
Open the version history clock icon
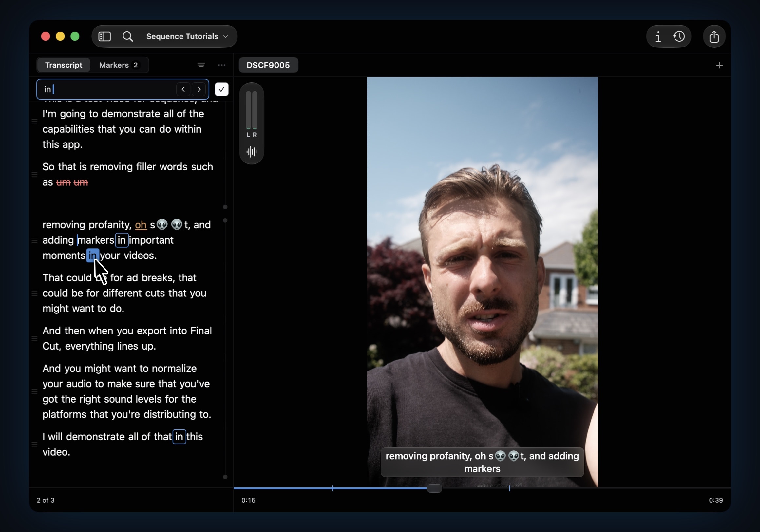click(x=679, y=36)
